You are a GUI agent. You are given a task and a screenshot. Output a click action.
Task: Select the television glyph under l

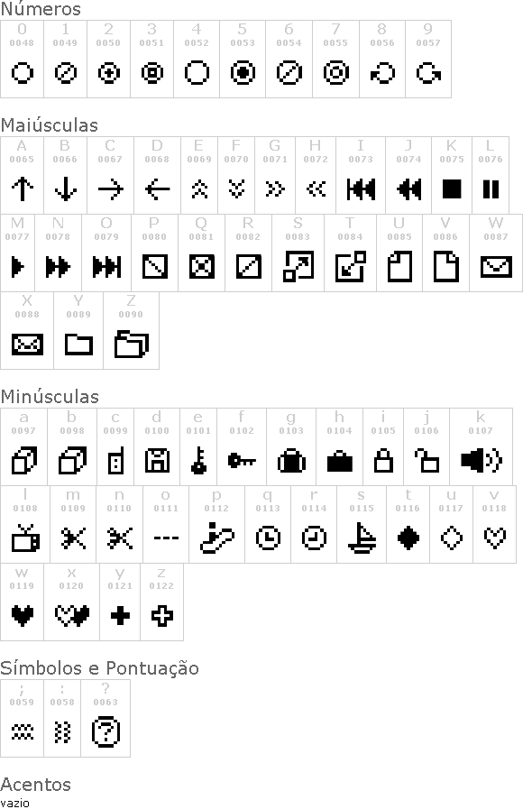coord(25,538)
